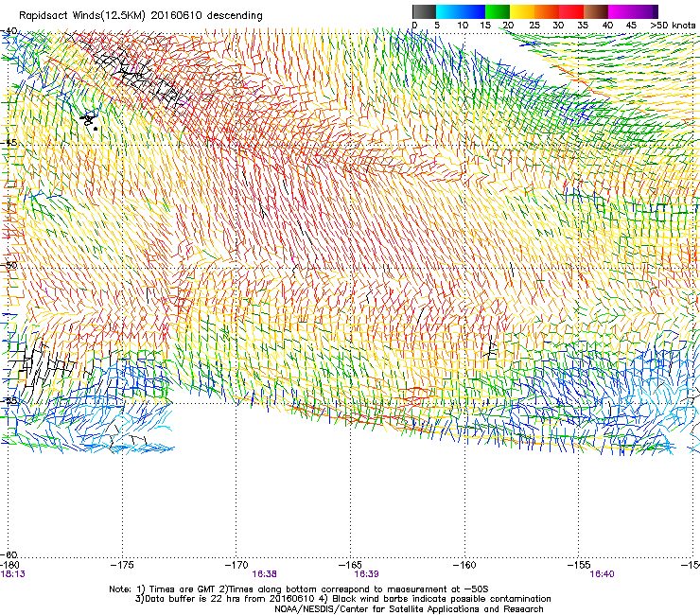Click the '-165' longitude axis label
Image resolution: width=700 pixels, height=615 pixels.
[x=350, y=565]
